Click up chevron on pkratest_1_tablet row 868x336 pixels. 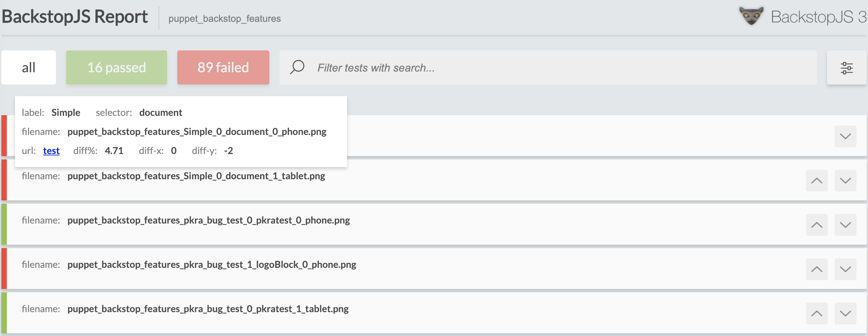point(817,314)
